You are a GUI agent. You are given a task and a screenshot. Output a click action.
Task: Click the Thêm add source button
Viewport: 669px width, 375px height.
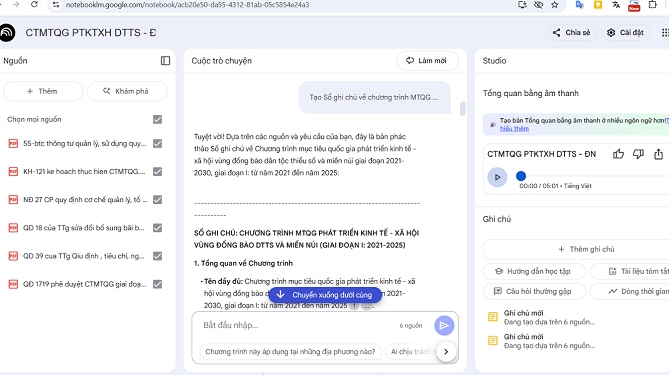[x=43, y=91]
